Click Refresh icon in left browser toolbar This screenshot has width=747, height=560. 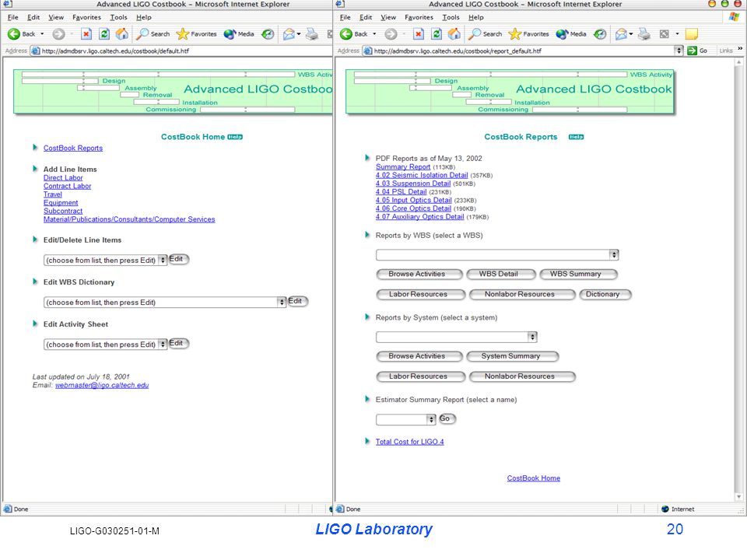pyautogui.click(x=103, y=33)
